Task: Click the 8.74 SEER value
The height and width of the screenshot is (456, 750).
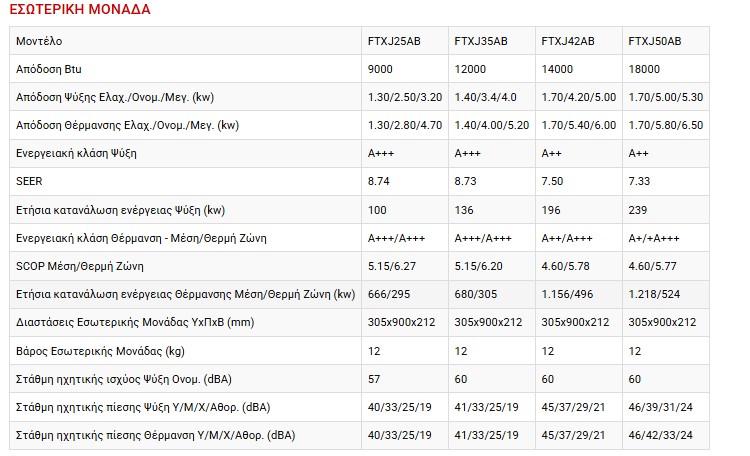Action: [378, 182]
